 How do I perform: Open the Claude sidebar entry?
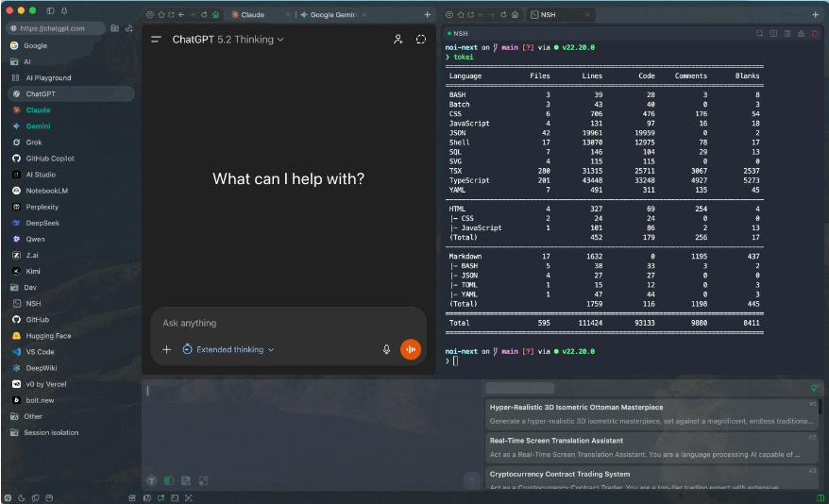coord(38,110)
